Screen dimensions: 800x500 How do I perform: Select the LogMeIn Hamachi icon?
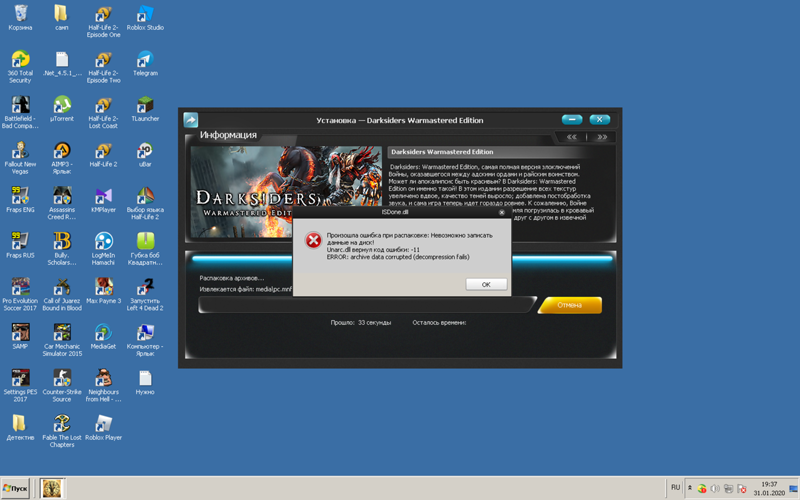tap(104, 248)
